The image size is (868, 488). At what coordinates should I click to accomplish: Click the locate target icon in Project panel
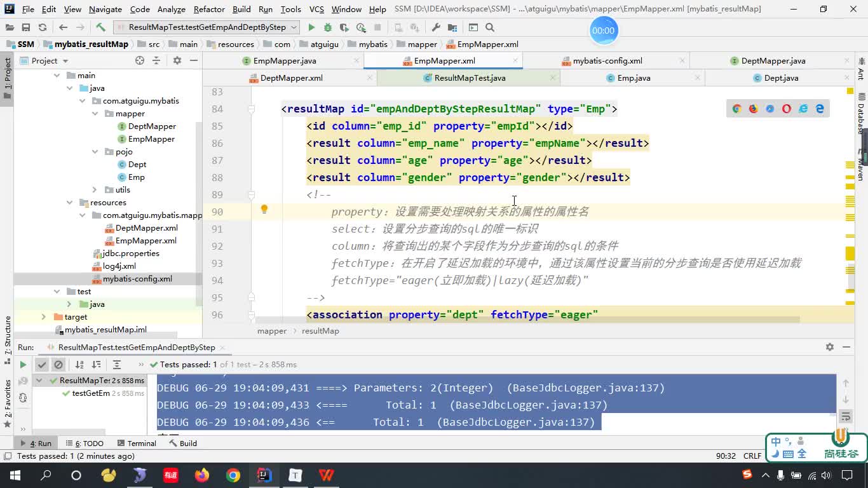point(140,60)
